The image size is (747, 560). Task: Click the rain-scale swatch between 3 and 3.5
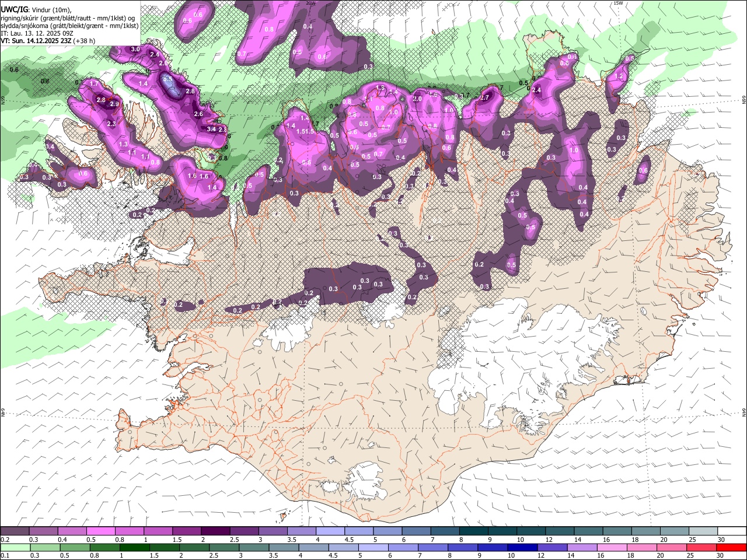(x=254, y=547)
